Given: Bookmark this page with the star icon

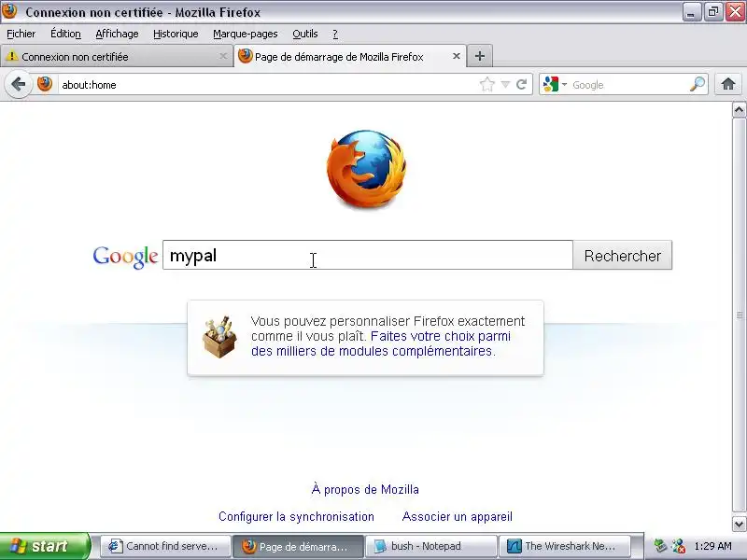Looking at the screenshot, I should 486,85.
